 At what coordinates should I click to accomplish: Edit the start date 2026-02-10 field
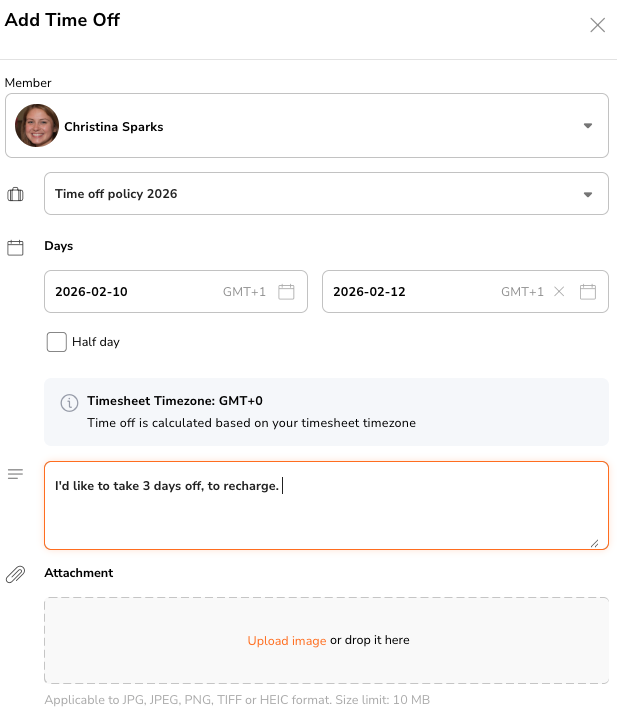point(176,292)
